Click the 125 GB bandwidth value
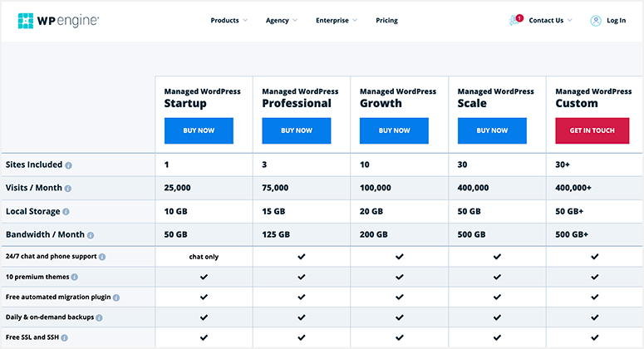 tap(276, 235)
